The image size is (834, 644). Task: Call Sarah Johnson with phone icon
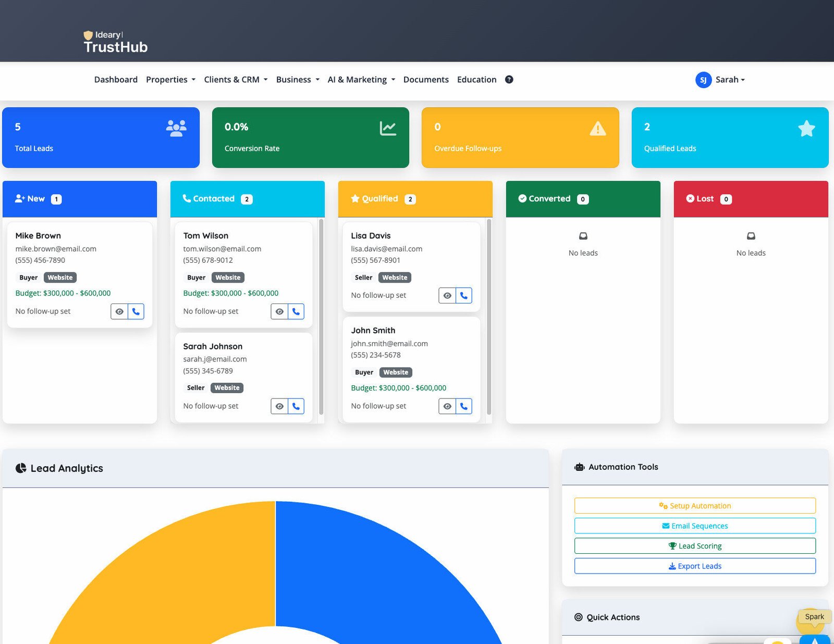click(296, 406)
